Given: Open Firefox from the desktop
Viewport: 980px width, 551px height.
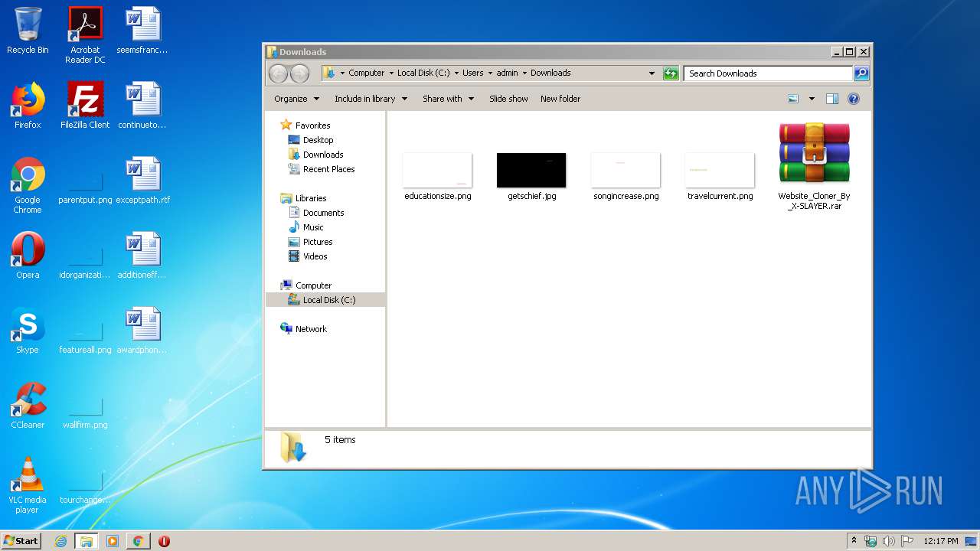Looking at the screenshot, I should point(28,106).
